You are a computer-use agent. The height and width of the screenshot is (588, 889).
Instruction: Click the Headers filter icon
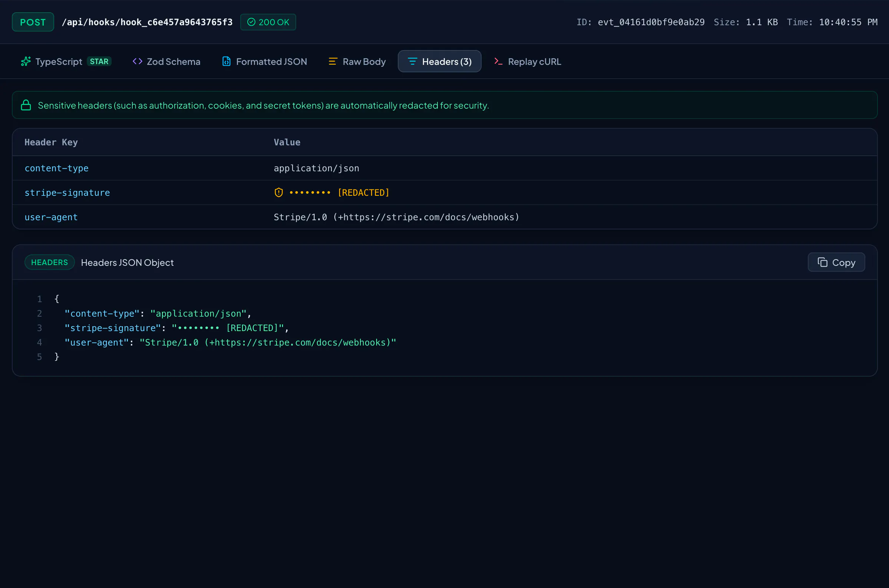(413, 62)
